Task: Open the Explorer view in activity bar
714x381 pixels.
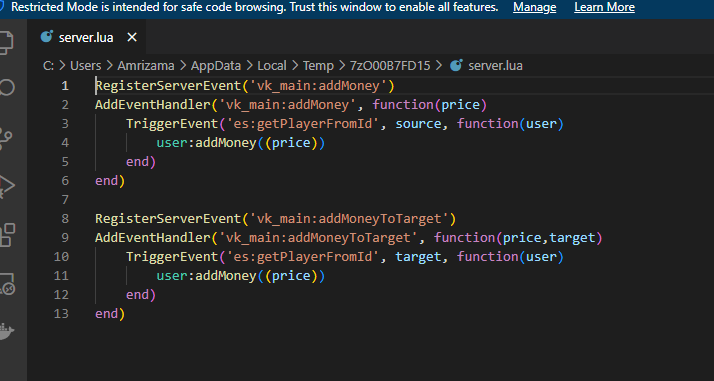Action: click(x=5, y=43)
